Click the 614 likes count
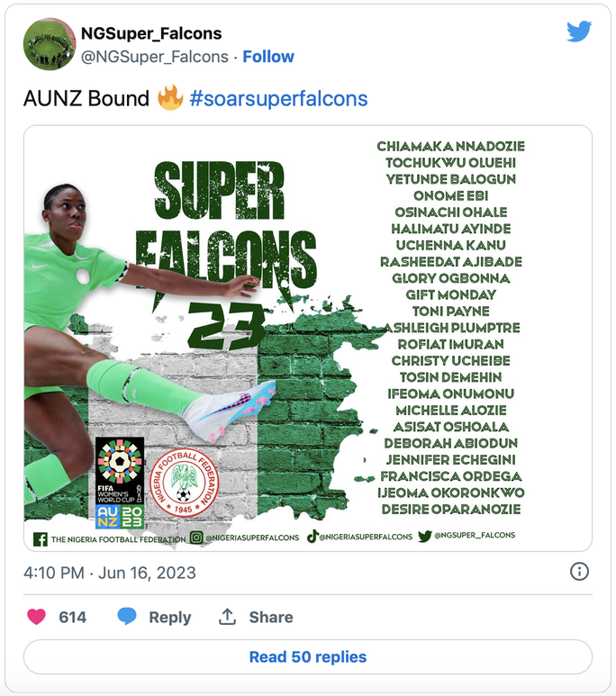 73,617
